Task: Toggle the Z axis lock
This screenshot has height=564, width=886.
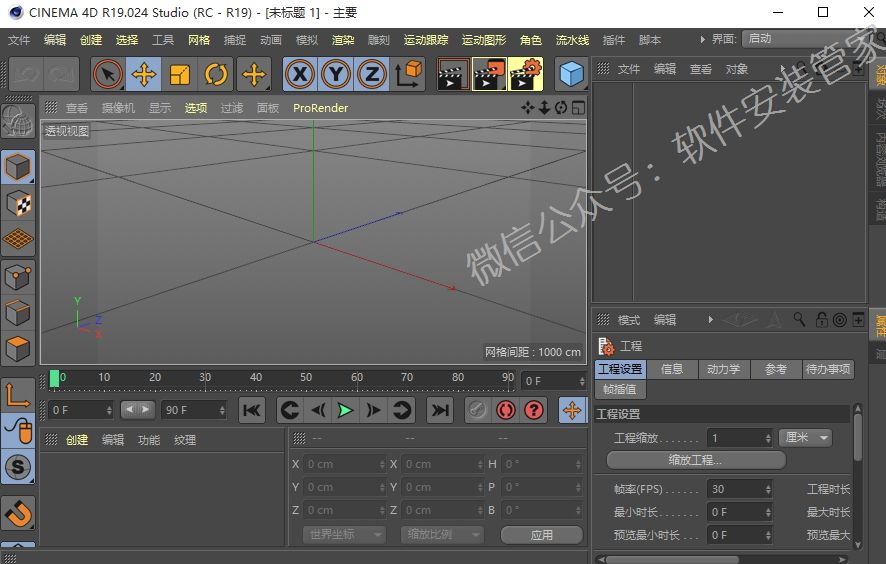Action: pos(371,75)
